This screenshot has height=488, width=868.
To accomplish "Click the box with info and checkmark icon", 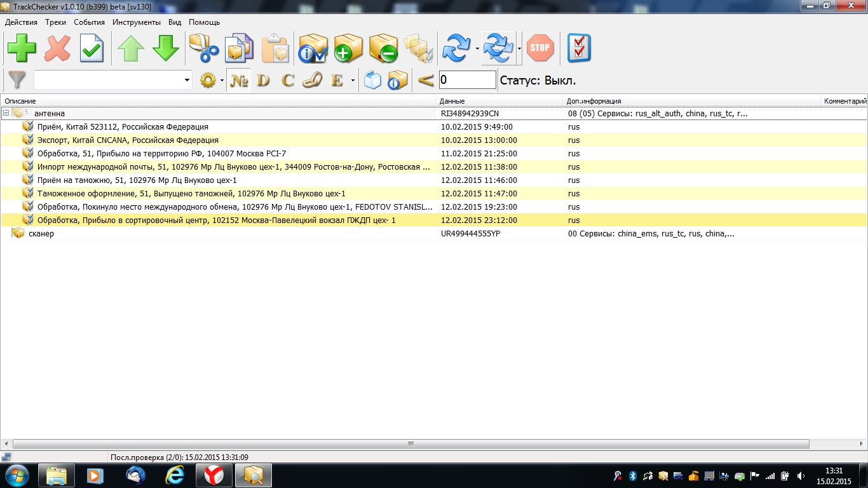I will coord(313,48).
